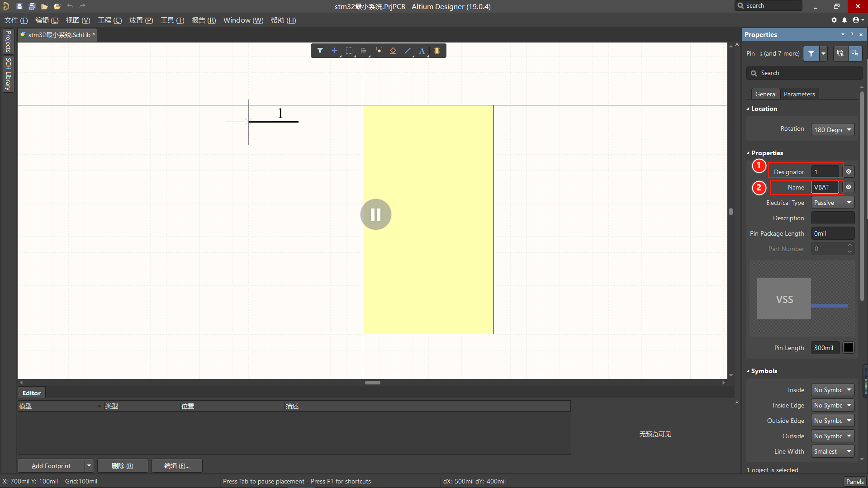Click the Designator input field
Screen dimensions: 868x488
(x=825, y=172)
